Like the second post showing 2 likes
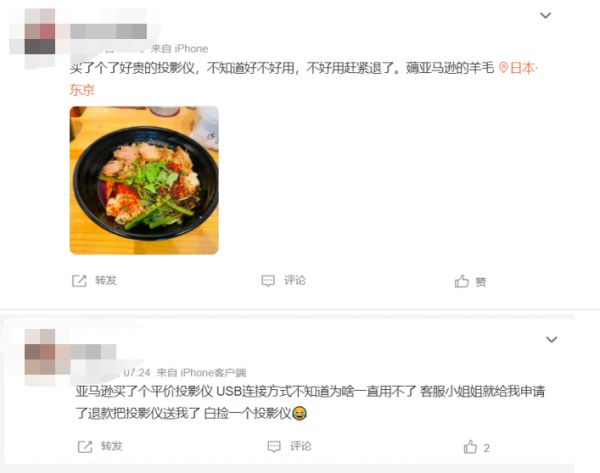This screenshot has width=600, height=473. [471, 447]
